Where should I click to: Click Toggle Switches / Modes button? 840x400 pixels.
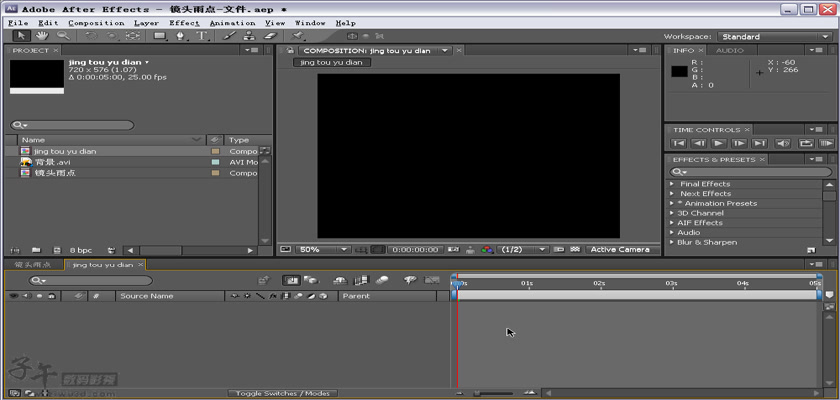(283, 394)
